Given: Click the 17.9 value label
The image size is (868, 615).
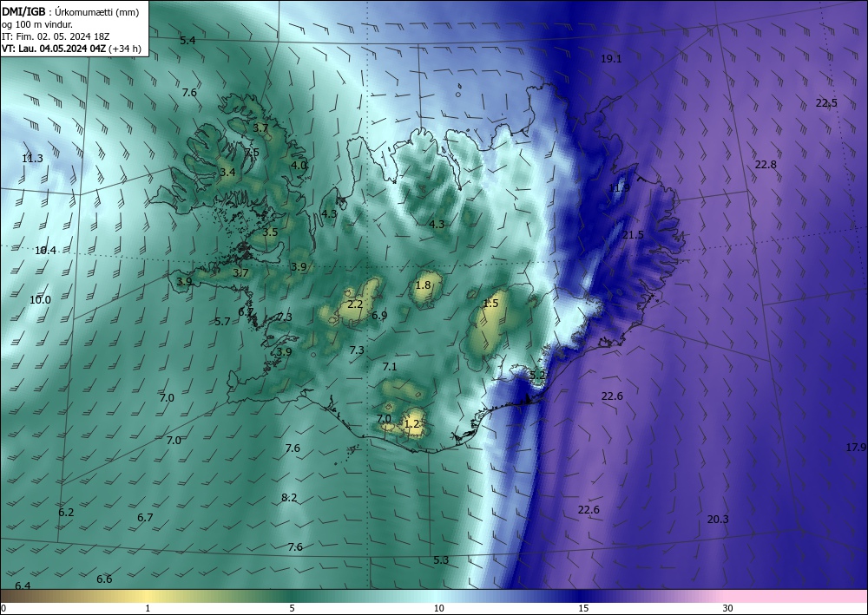Looking at the screenshot, I should click(856, 448).
